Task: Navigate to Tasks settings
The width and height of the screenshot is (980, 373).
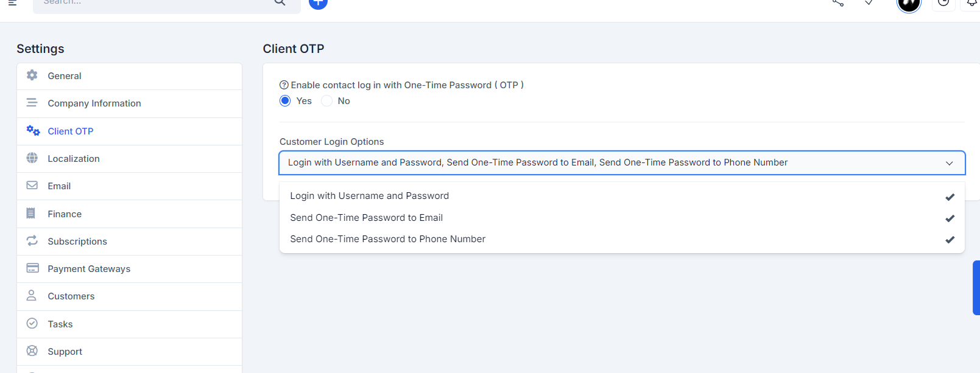Action: coord(60,324)
